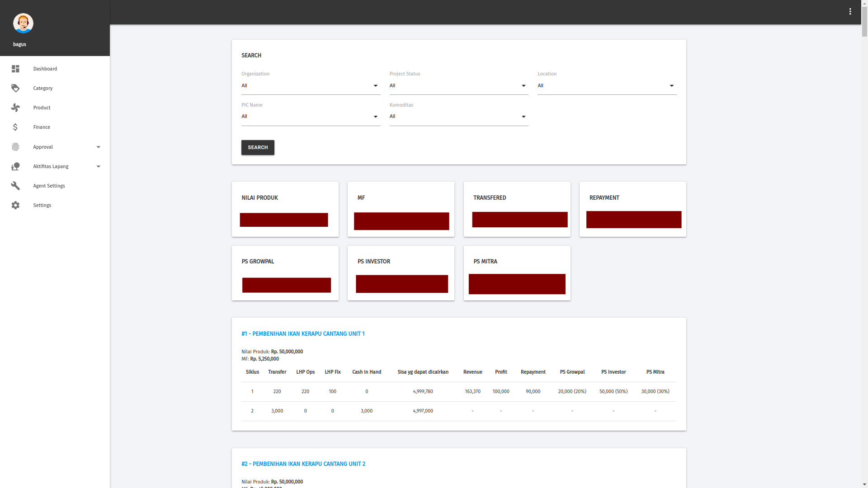Click the Settings gear icon
This screenshot has height=488, width=868.
[x=15, y=205]
